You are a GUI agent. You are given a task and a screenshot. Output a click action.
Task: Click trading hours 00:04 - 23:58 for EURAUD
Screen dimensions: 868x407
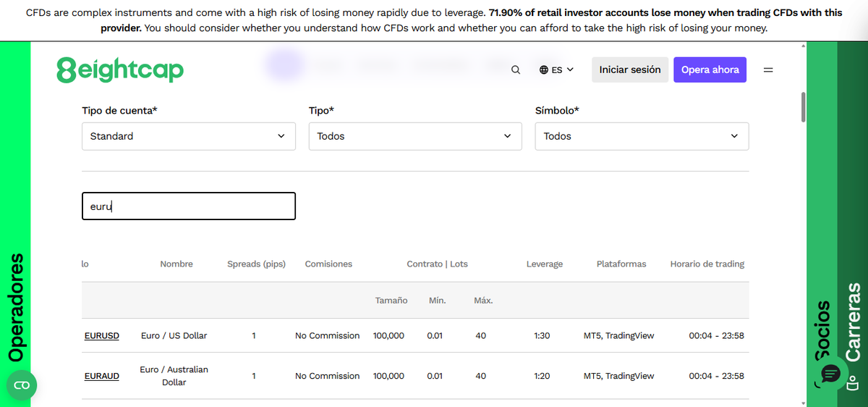point(716,377)
